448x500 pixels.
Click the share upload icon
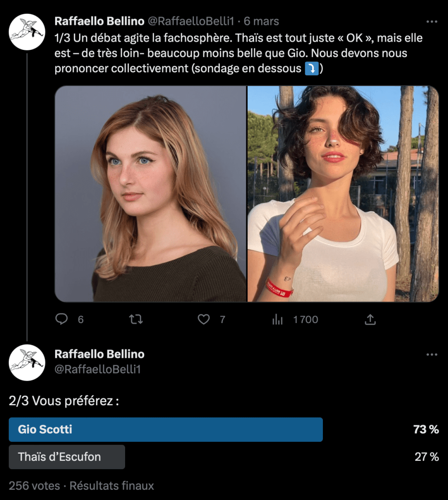[370, 319]
